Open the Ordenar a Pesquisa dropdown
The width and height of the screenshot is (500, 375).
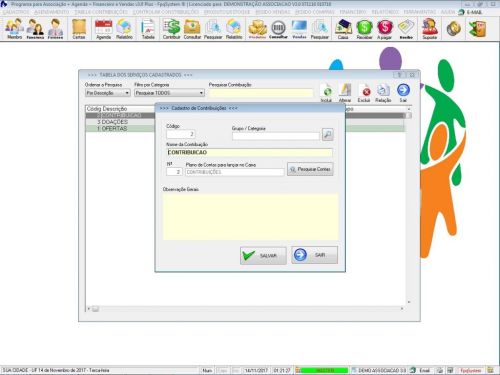coord(108,93)
